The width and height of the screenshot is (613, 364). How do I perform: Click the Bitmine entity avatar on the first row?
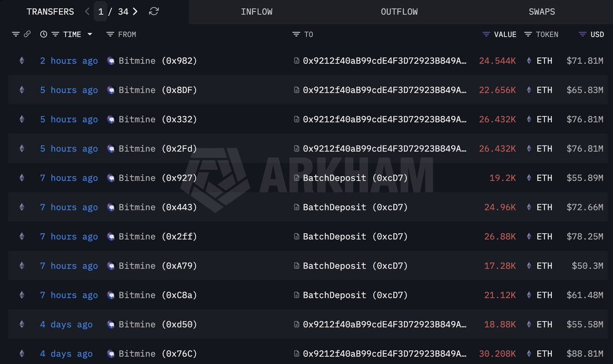(x=111, y=60)
